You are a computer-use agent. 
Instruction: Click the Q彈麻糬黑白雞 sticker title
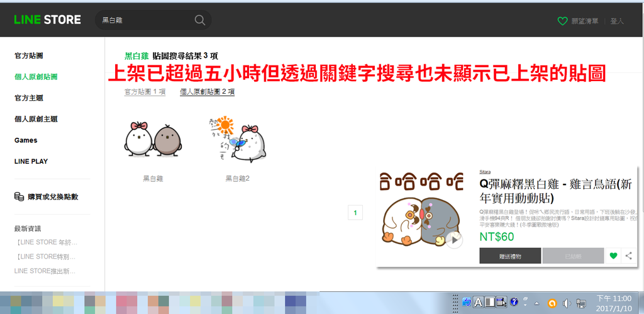click(x=556, y=191)
